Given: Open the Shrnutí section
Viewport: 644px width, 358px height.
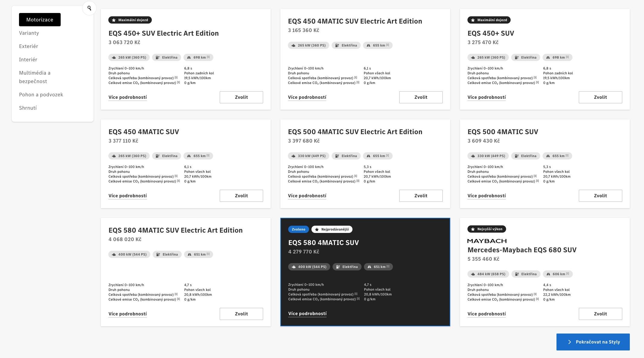Looking at the screenshot, I should (x=28, y=108).
